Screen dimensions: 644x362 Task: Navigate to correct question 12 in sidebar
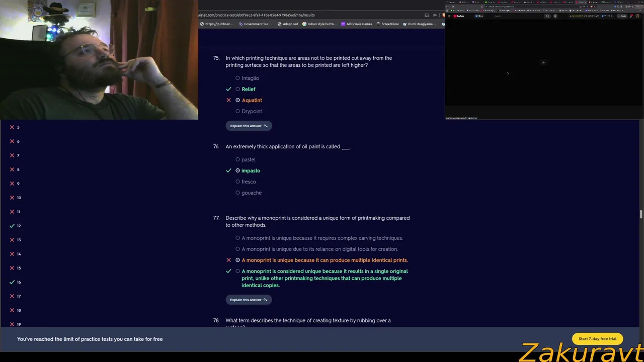pyautogui.click(x=16, y=226)
